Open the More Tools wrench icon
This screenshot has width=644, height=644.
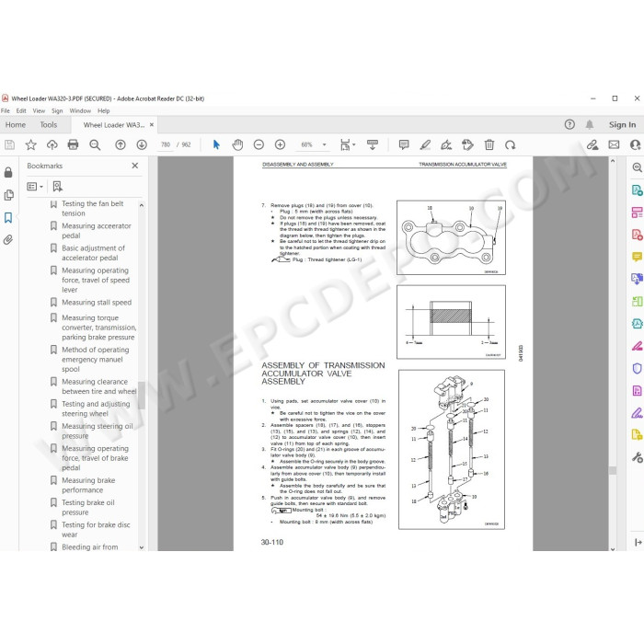637,457
